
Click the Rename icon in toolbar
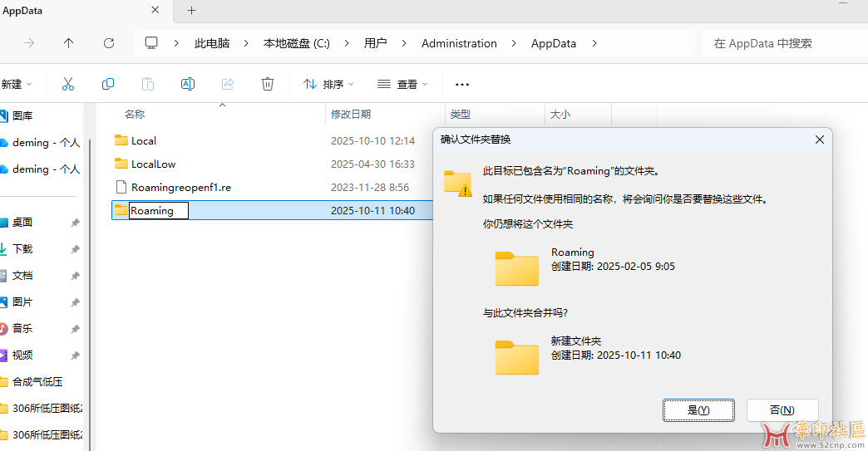point(188,84)
